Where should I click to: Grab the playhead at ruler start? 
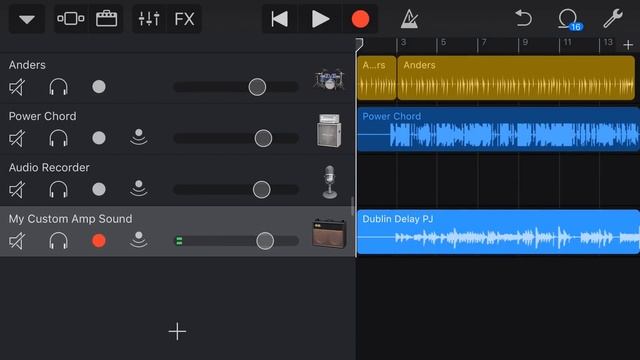(359, 44)
